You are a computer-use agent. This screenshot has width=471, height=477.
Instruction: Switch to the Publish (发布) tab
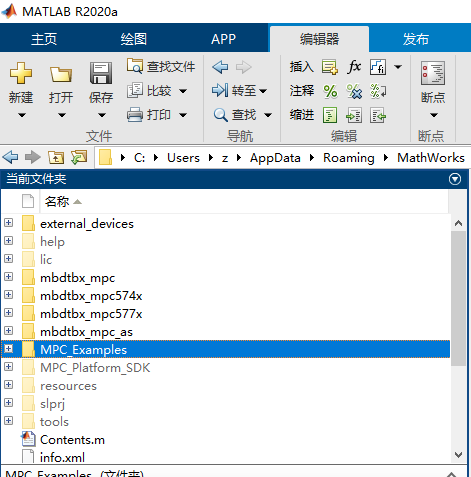coord(416,39)
